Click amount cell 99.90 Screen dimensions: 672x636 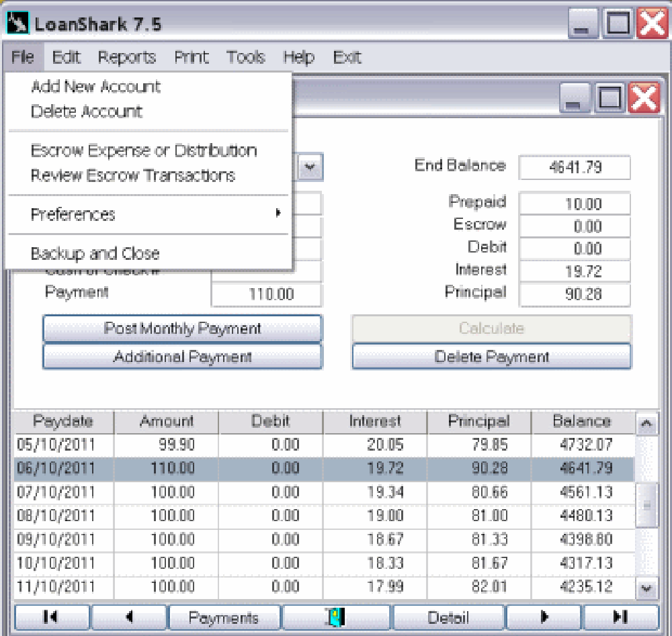point(167,445)
